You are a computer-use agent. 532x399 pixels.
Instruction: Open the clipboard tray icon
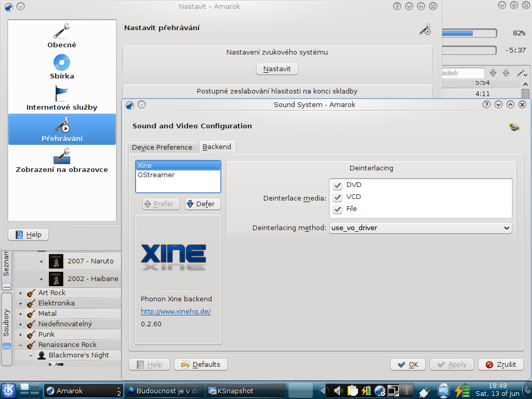pos(353,391)
